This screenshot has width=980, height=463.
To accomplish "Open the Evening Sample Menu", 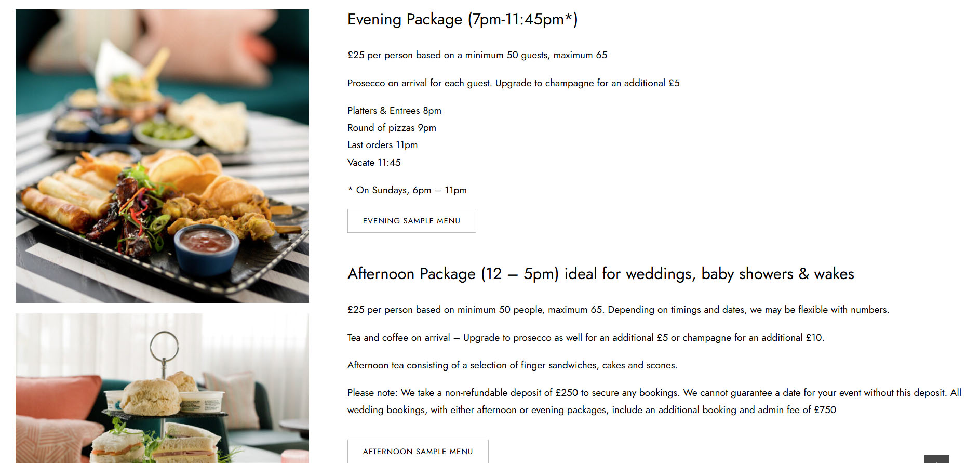I will point(411,221).
